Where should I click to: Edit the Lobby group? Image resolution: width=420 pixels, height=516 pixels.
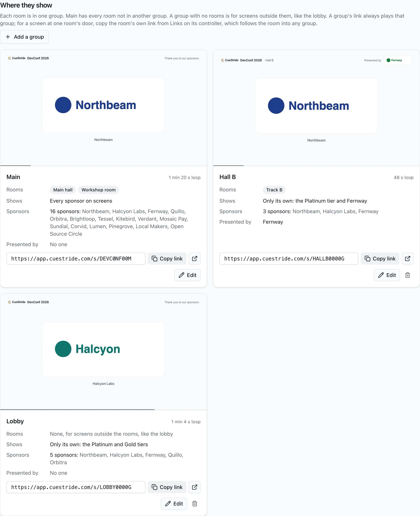[x=174, y=504]
